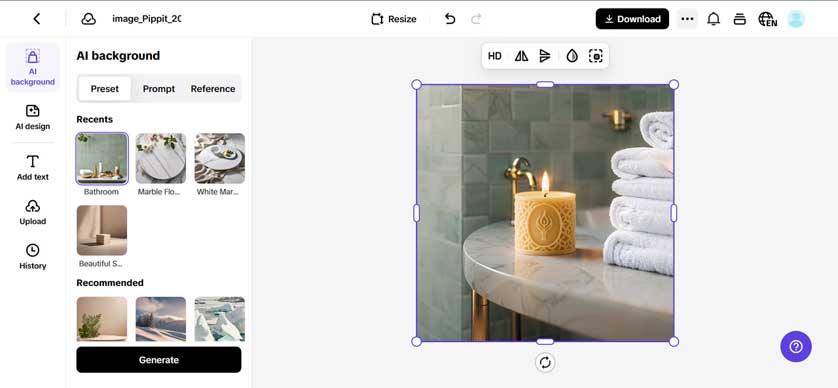Select the Add text tool

click(33, 168)
